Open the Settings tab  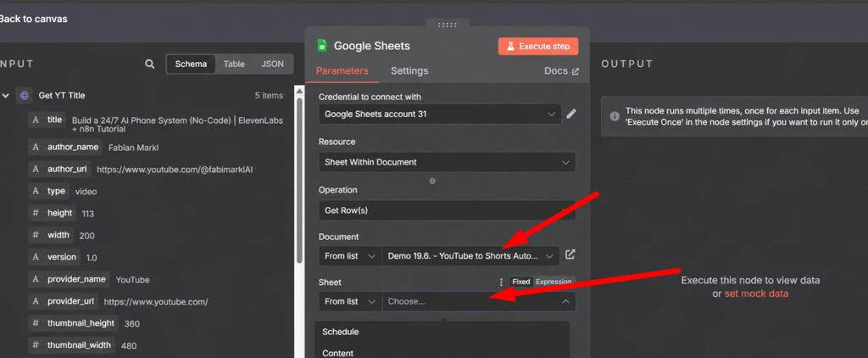tap(409, 71)
